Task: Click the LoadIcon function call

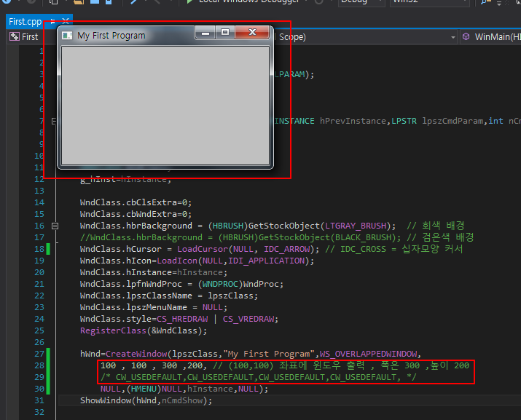Action: [177, 261]
